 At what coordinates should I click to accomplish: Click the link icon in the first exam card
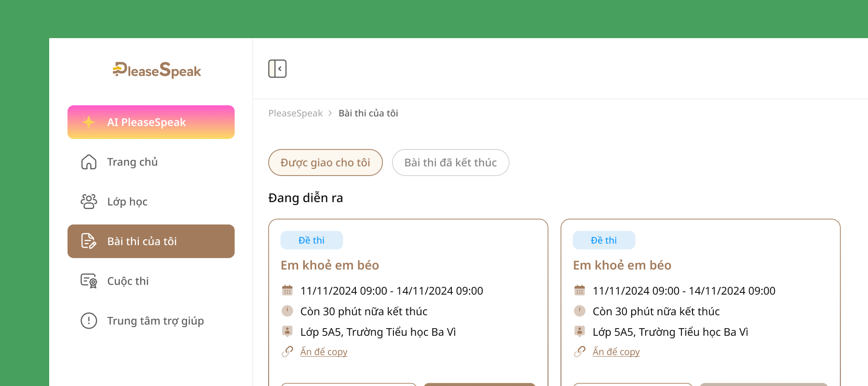[x=287, y=352]
